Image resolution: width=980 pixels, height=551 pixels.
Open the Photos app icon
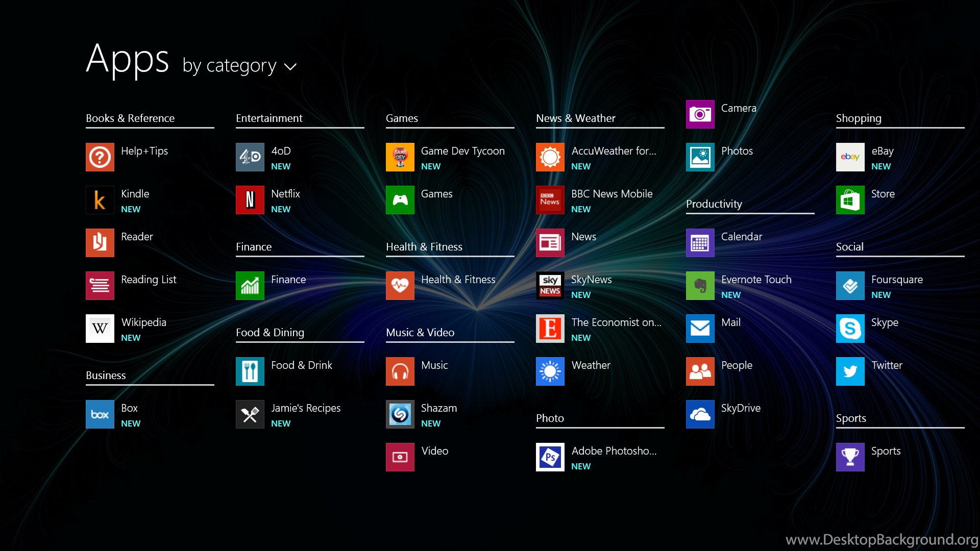pos(700,157)
